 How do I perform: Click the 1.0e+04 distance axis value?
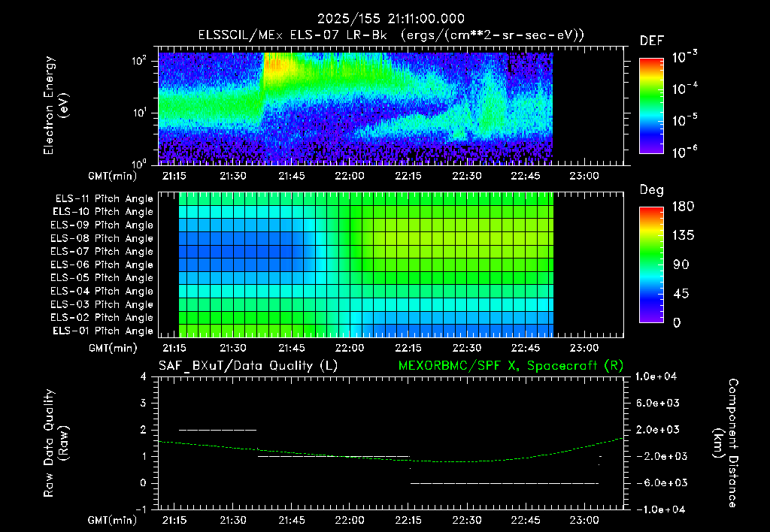(x=656, y=377)
